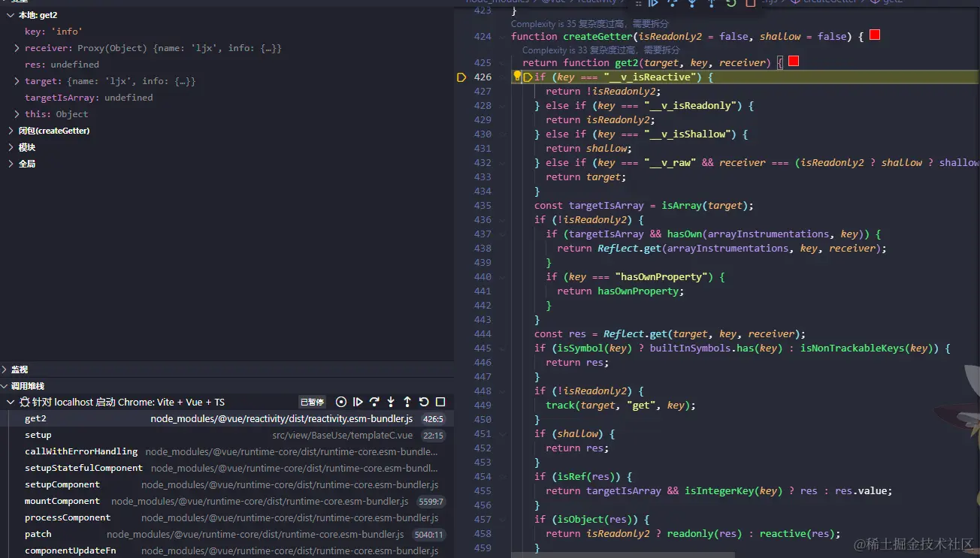The width and height of the screenshot is (980, 558).
Task: Click line number 444 in the gutter
Action: click(482, 334)
